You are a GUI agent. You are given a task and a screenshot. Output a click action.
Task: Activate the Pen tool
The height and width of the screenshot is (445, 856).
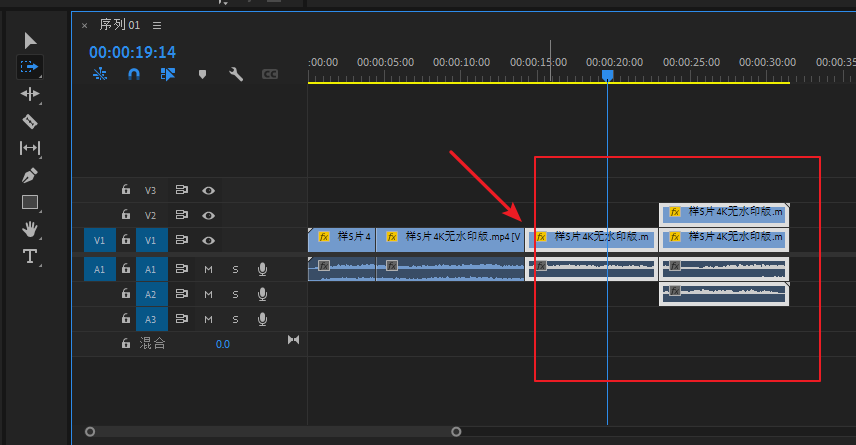click(30, 175)
